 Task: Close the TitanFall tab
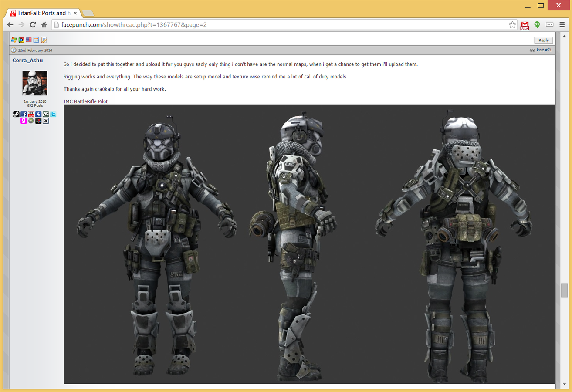coord(75,13)
